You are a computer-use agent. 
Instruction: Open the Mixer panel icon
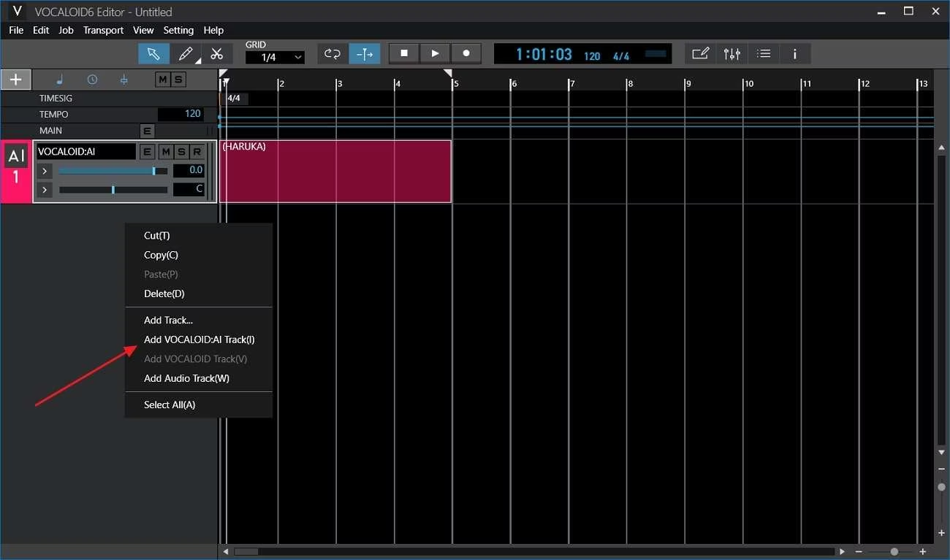pos(731,53)
